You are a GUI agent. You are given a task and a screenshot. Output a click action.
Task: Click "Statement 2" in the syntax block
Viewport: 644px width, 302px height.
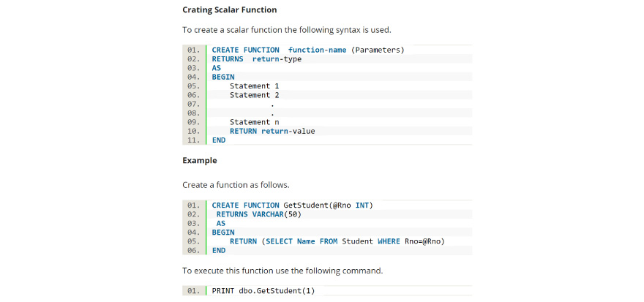pos(249,95)
